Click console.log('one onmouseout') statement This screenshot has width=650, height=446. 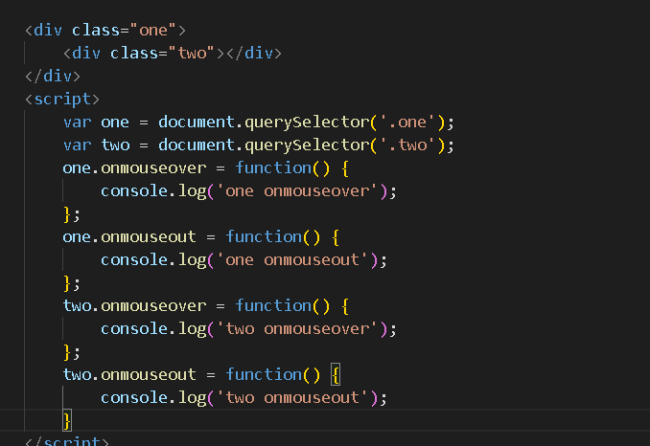[244, 260]
